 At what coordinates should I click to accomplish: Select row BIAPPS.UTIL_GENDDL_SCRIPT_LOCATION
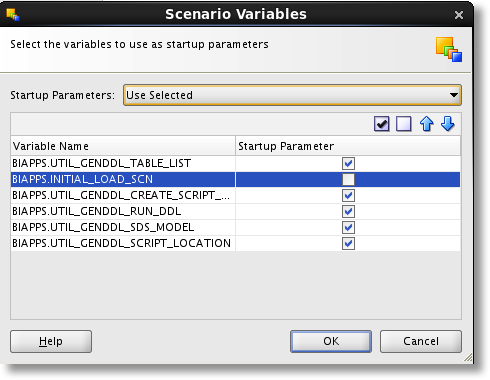pyautogui.click(x=235, y=243)
